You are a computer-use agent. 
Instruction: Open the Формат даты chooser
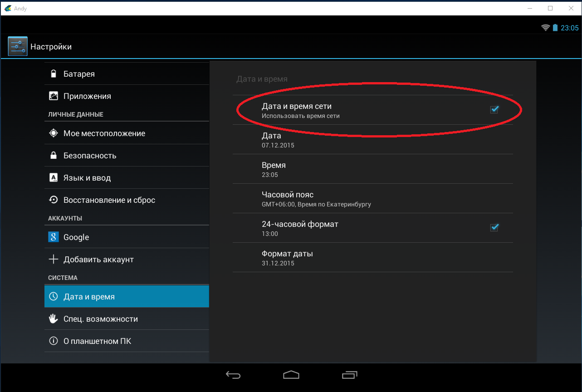[373, 257]
